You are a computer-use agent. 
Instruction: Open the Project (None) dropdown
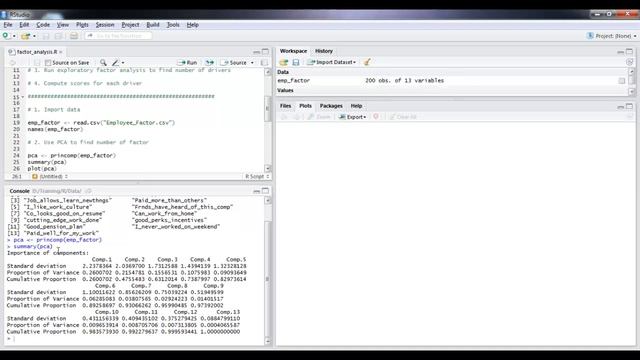pos(611,36)
